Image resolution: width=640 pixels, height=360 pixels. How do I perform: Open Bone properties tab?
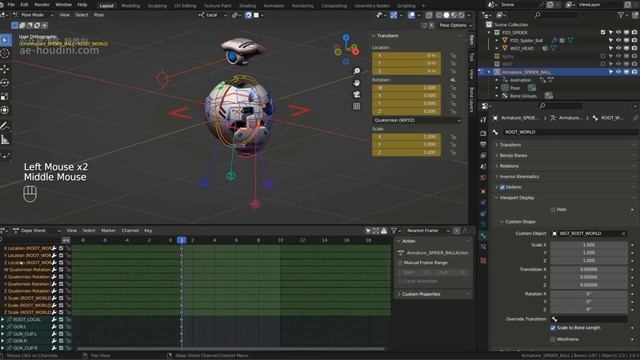[483, 236]
